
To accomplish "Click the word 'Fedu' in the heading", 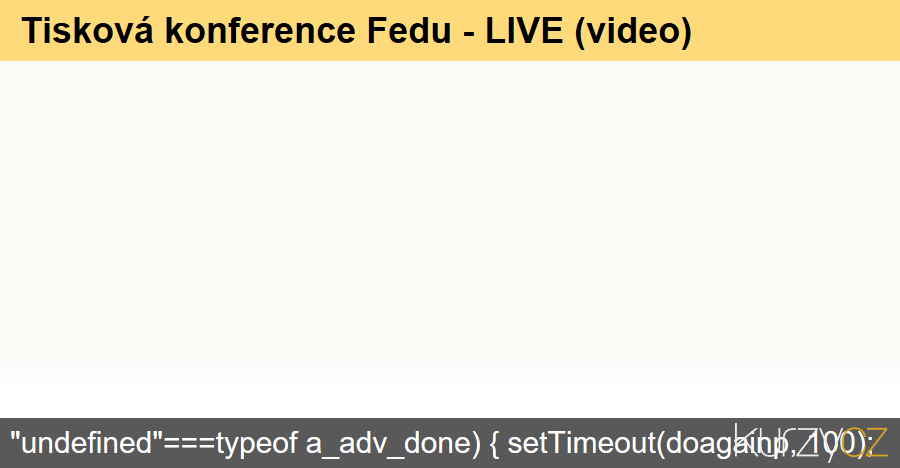I will click(x=409, y=30).
